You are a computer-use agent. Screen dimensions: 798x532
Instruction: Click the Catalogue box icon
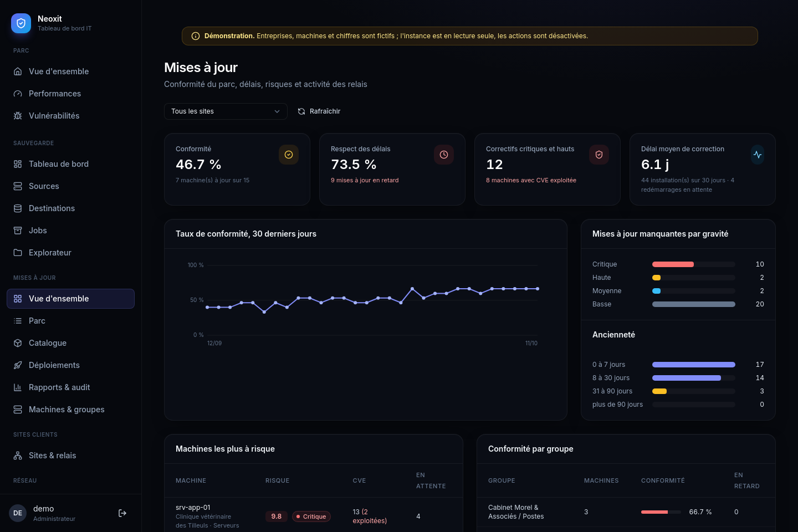[18, 343]
